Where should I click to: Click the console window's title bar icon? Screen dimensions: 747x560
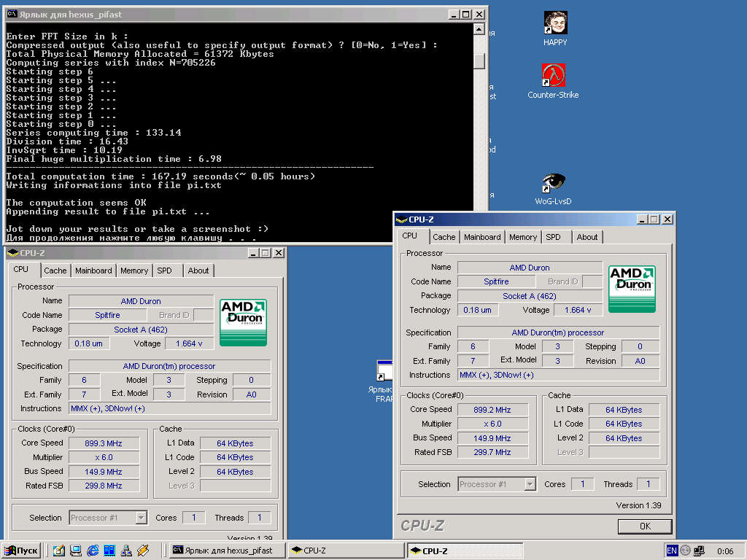coord(12,14)
